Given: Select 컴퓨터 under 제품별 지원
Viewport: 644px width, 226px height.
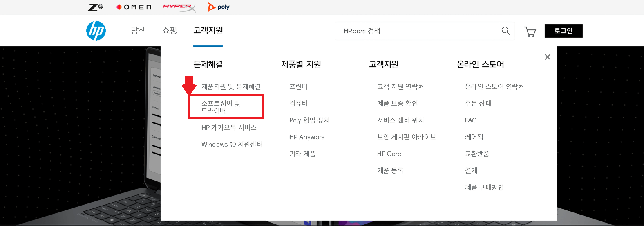Looking at the screenshot, I should coord(298,103).
